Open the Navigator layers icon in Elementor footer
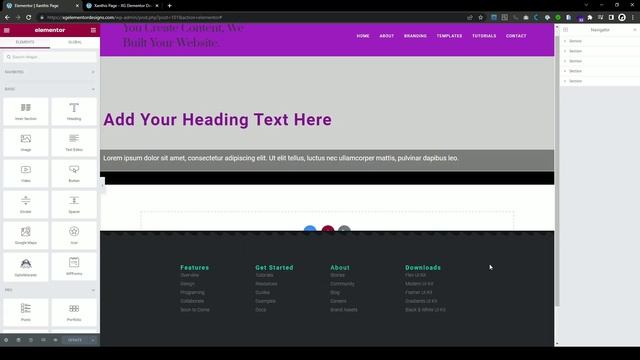The image size is (640, 360). (18, 340)
